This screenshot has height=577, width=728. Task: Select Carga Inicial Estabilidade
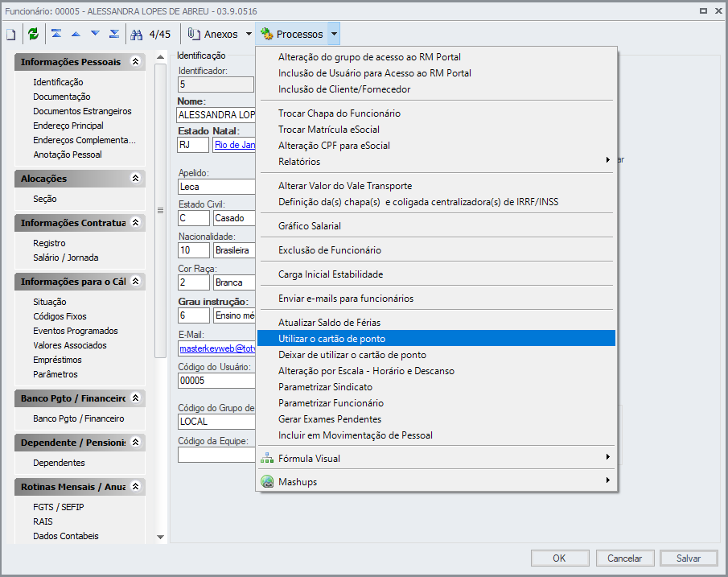[436, 274]
